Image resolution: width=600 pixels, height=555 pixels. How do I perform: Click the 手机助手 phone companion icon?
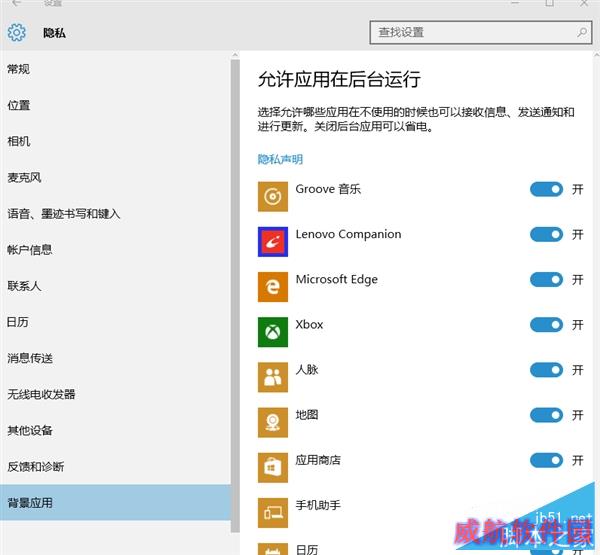[x=272, y=513]
